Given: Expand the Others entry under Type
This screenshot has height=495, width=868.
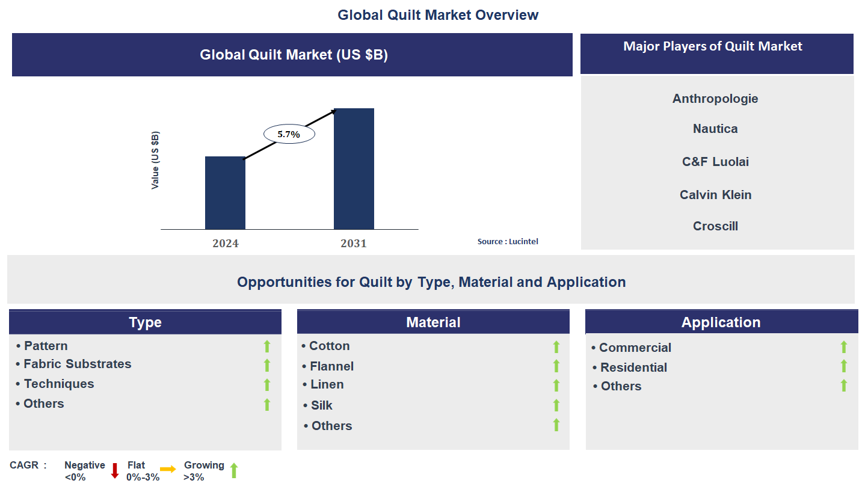Looking at the screenshot, I should (x=43, y=404).
